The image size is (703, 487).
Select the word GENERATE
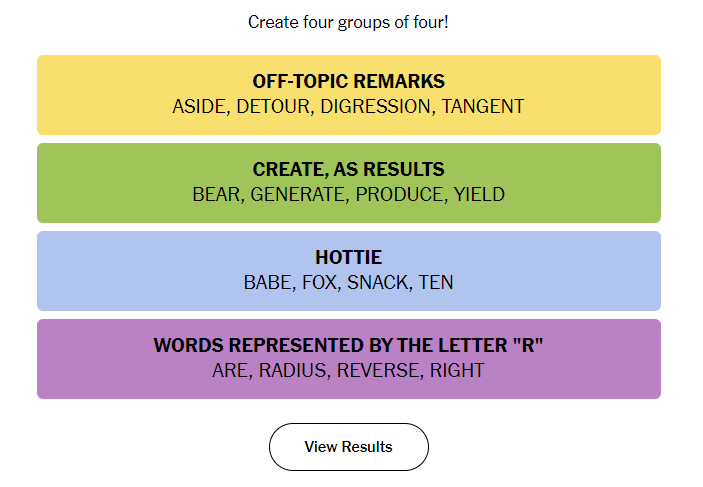click(297, 194)
